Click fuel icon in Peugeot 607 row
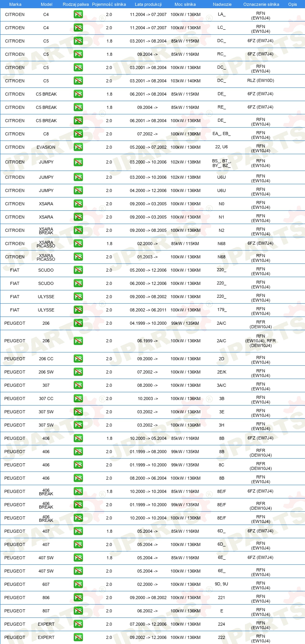 coord(78,584)
